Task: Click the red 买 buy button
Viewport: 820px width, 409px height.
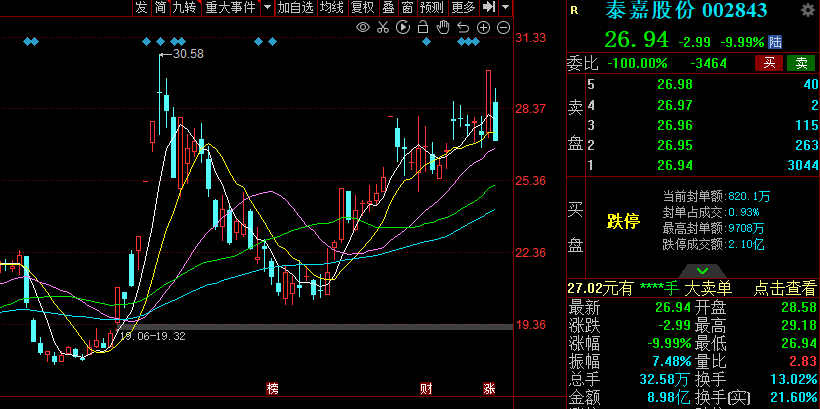Action: (769, 63)
